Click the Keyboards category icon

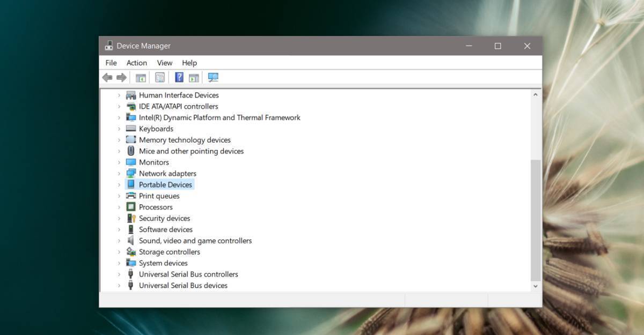point(131,129)
